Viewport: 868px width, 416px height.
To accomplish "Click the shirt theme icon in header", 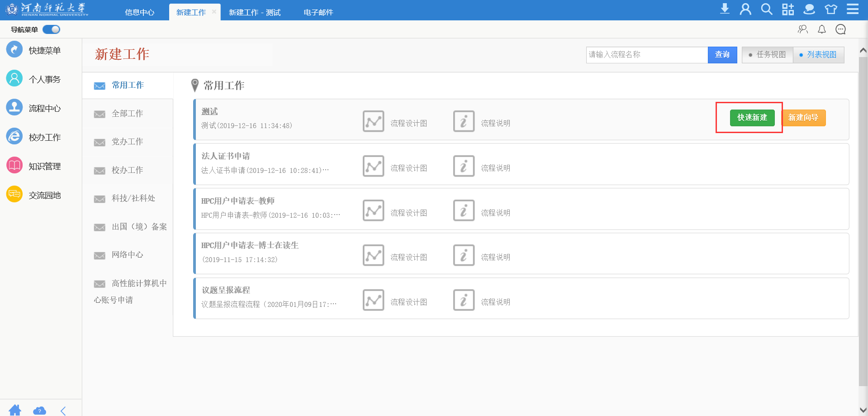I will click(831, 9).
